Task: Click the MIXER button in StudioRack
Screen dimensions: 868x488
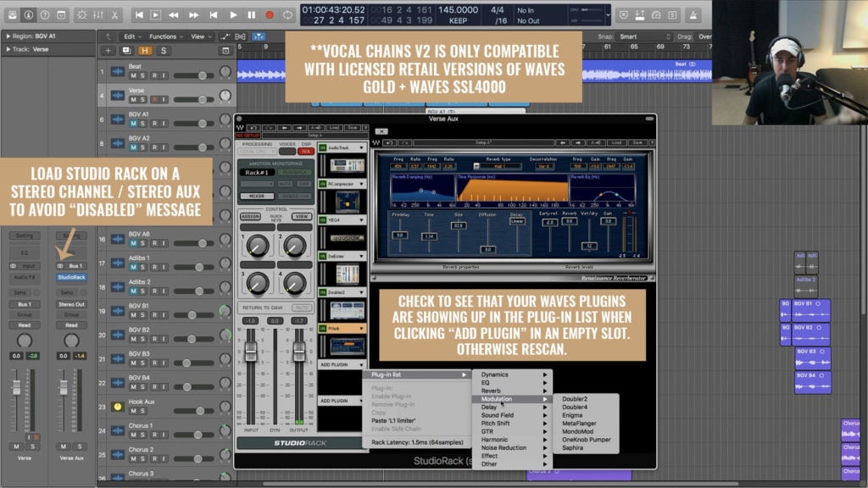Action: (x=257, y=196)
